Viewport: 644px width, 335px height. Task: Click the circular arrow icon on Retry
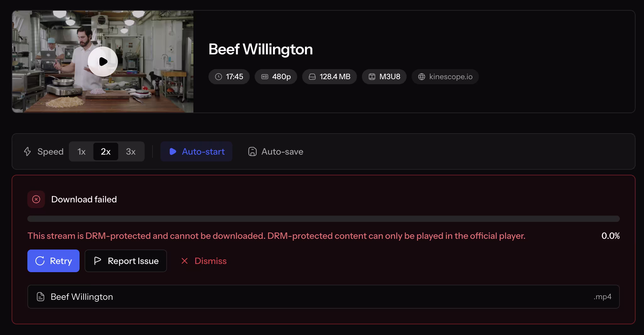[40, 261]
